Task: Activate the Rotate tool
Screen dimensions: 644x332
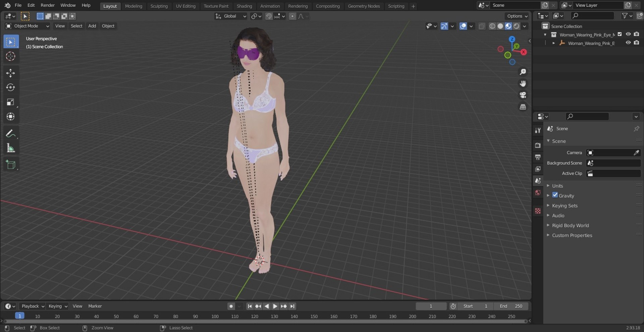Action: pos(11,87)
